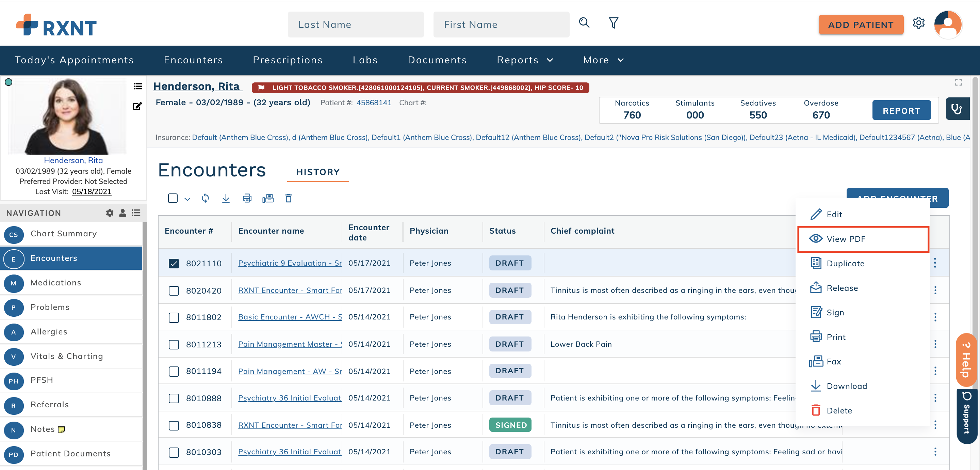This screenshot has height=470, width=980.
Task: Choose Fax in context menu
Action: click(863, 361)
